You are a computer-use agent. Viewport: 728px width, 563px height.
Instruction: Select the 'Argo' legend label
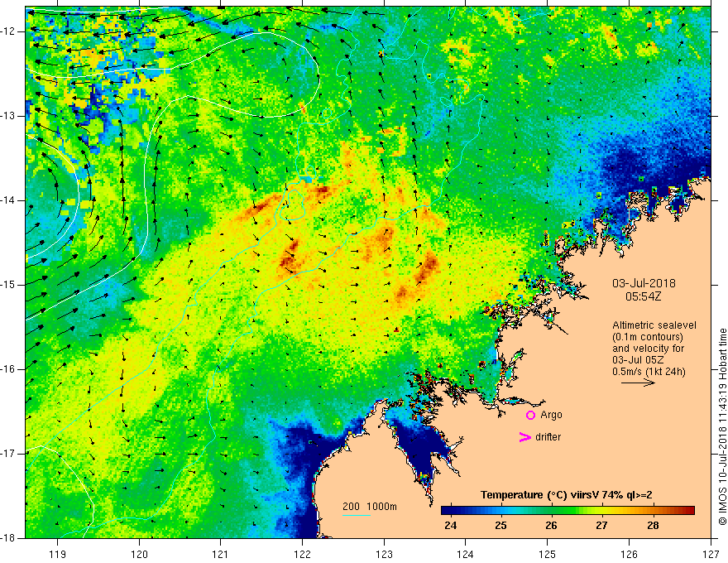pos(551,415)
